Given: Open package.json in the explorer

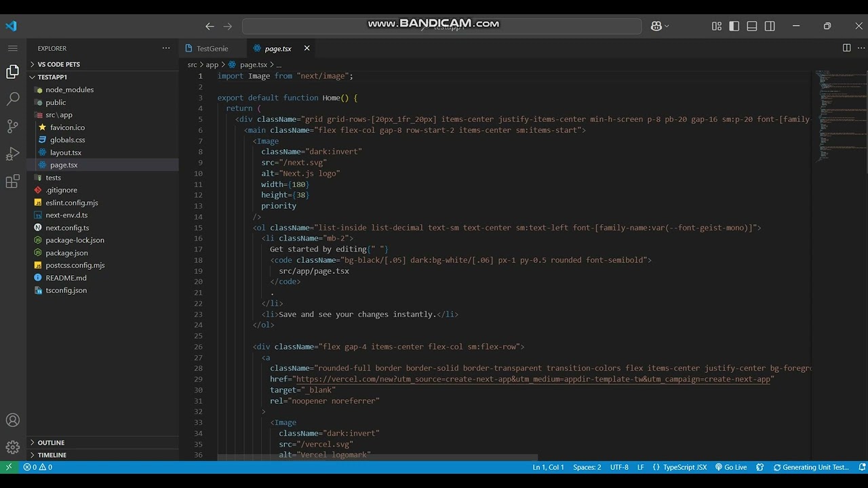Looking at the screenshot, I should click(x=102, y=253).
